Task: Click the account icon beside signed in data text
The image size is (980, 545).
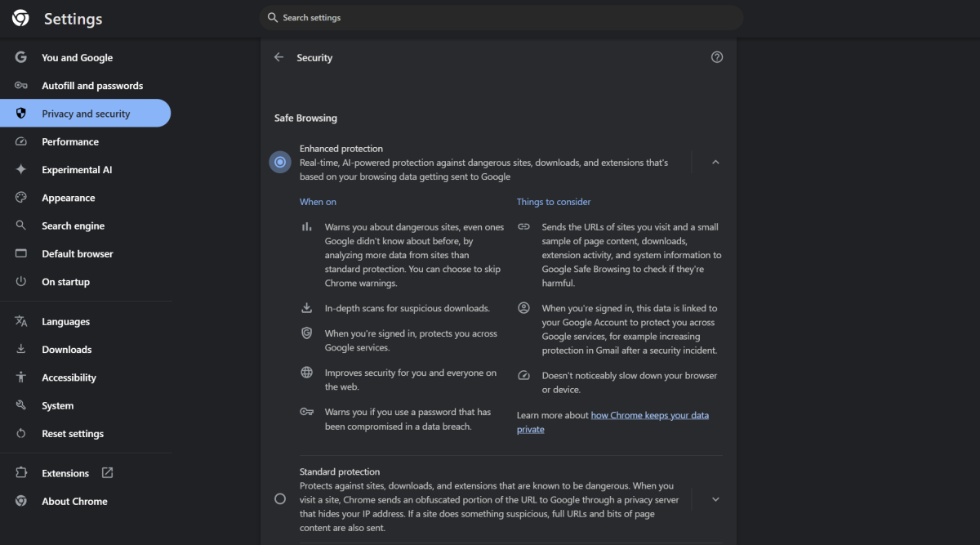Action: click(523, 308)
